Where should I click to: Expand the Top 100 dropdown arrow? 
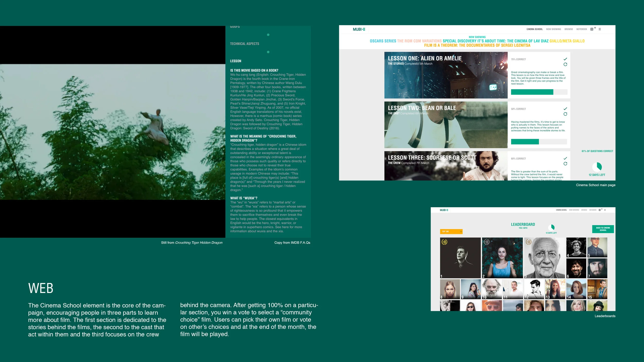(x=461, y=232)
